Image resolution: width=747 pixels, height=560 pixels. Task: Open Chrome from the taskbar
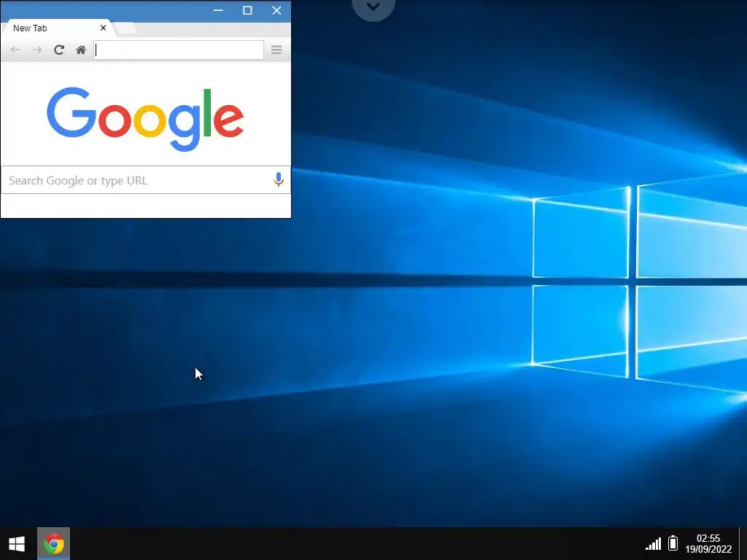(54, 544)
